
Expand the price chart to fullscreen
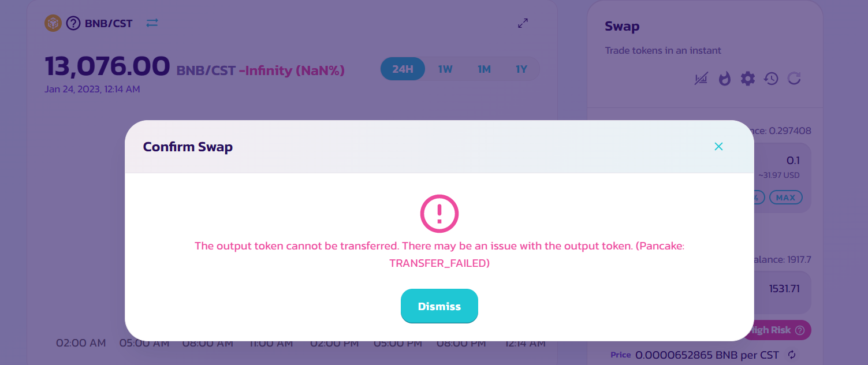(523, 23)
